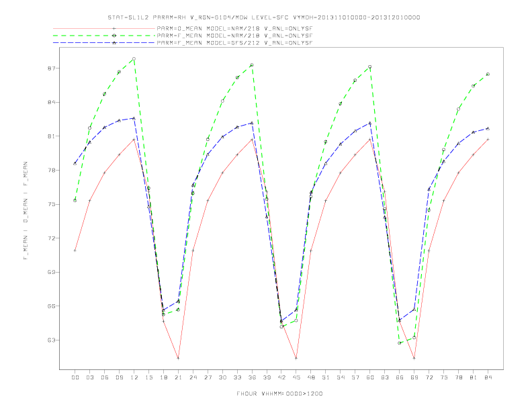Click x-axis forecast hour label 42
The height and width of the screenshot is (411, 532).
pyautogui.click(x=281, y=377)
